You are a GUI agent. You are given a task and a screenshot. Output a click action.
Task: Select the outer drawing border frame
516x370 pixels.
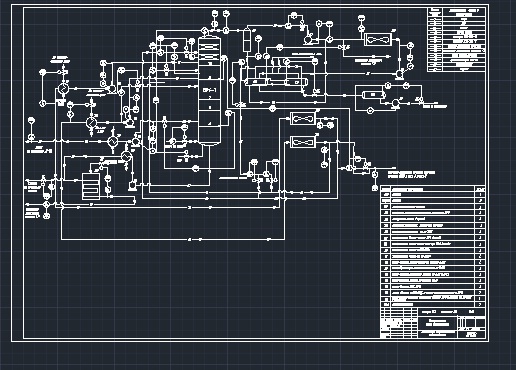[x=250, y=173]
